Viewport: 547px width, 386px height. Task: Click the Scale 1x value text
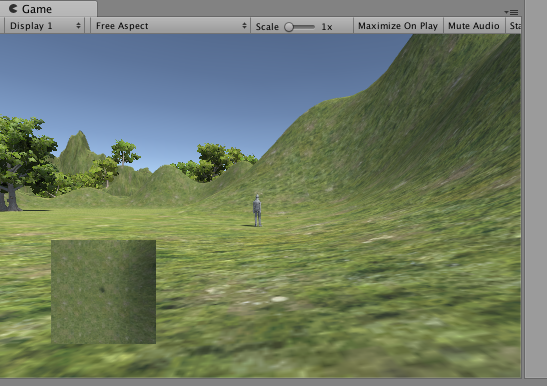pyautogui.click(x=327, y=27)
